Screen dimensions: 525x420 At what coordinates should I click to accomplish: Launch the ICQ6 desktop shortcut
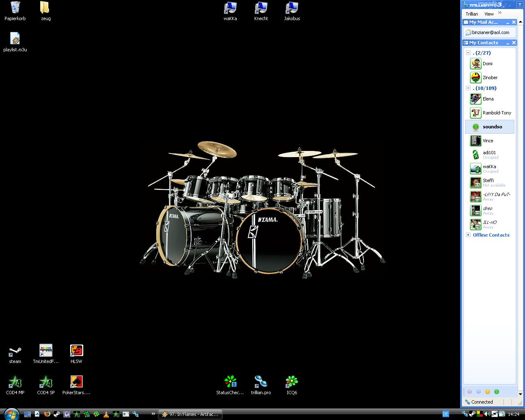pos(292,386)
